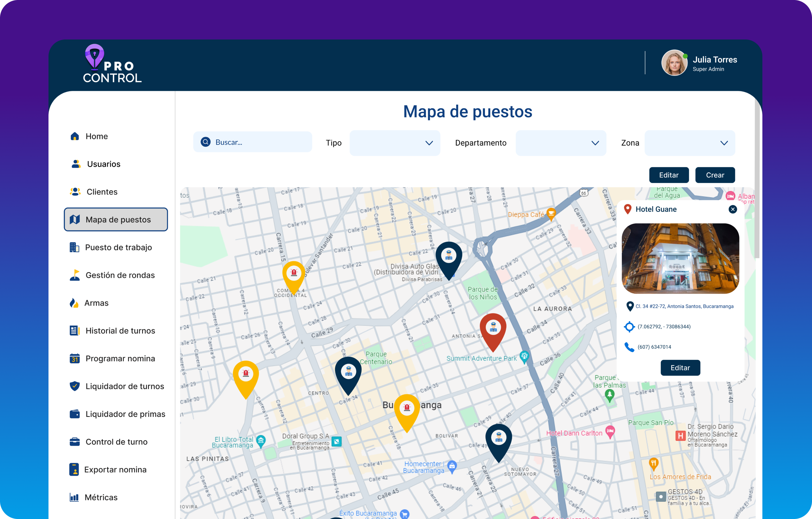This screenshot has width=812, height=519.
Task: Click the address pin icon in Hotel Guane card
Action: [x=630, y=306]
